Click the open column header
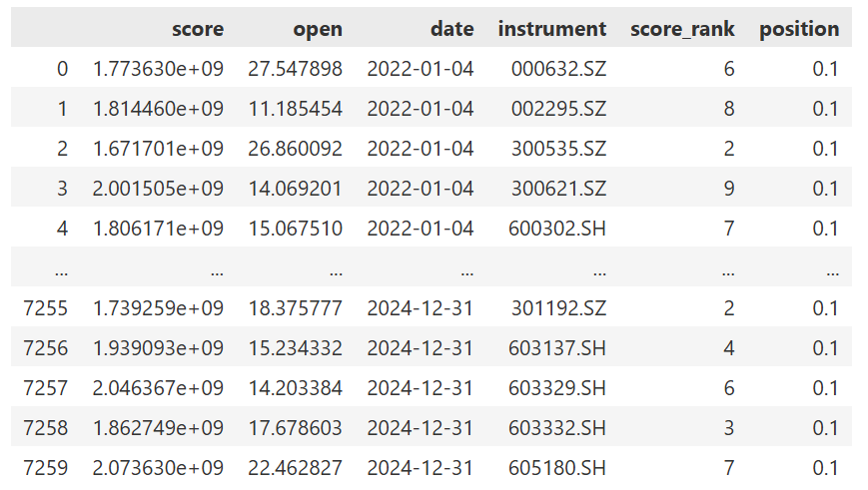Viewport: 868px width, 490px height. tap(318, 29)
